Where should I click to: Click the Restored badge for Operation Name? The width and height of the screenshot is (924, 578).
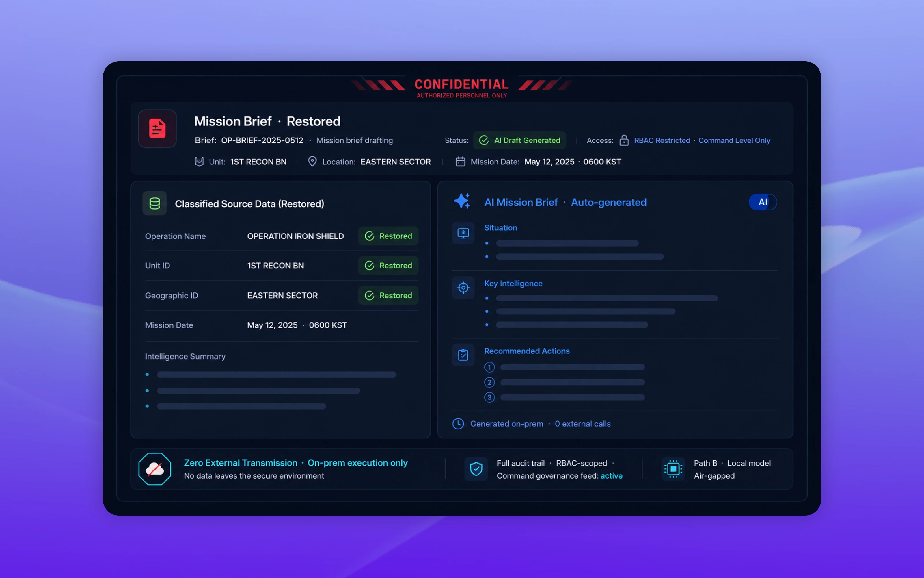coord(388,236)
